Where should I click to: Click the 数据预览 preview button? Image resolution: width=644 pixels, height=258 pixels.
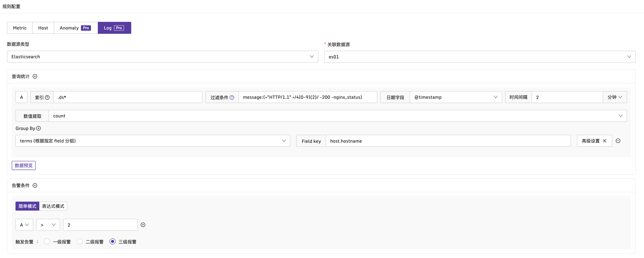point(24,165)
